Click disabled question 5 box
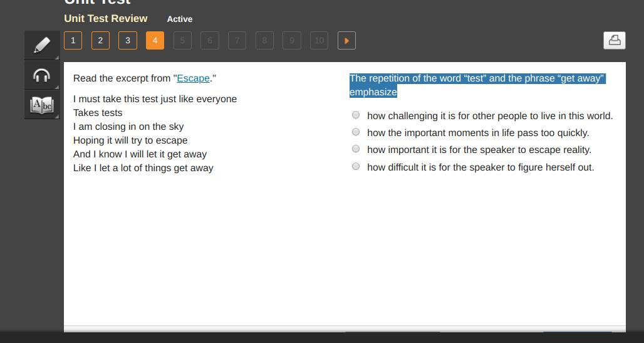This screenshot has height=343, width=644. [x=182, y=40]
